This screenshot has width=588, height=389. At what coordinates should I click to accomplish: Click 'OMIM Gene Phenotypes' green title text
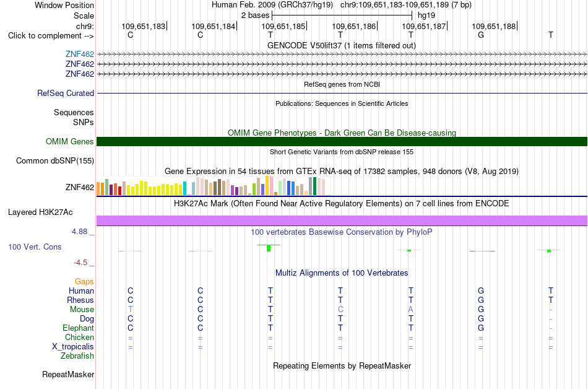[342, 133]
